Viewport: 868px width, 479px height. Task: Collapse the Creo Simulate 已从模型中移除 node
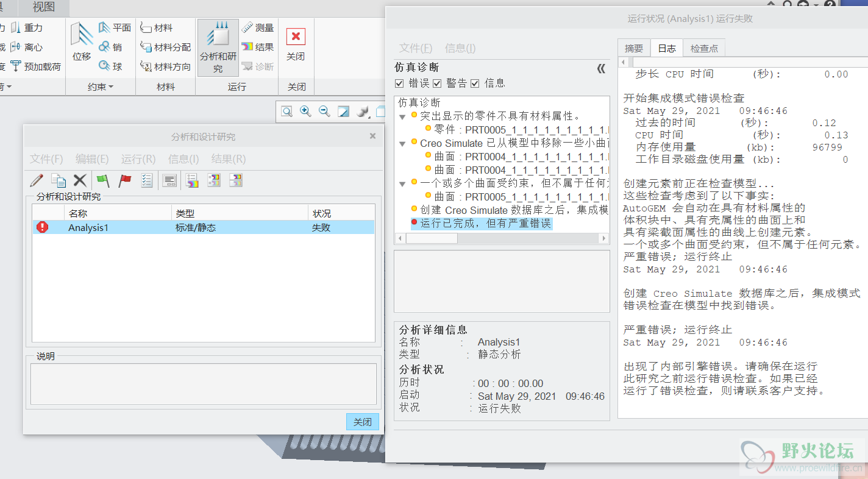click(x=402, y=144)
